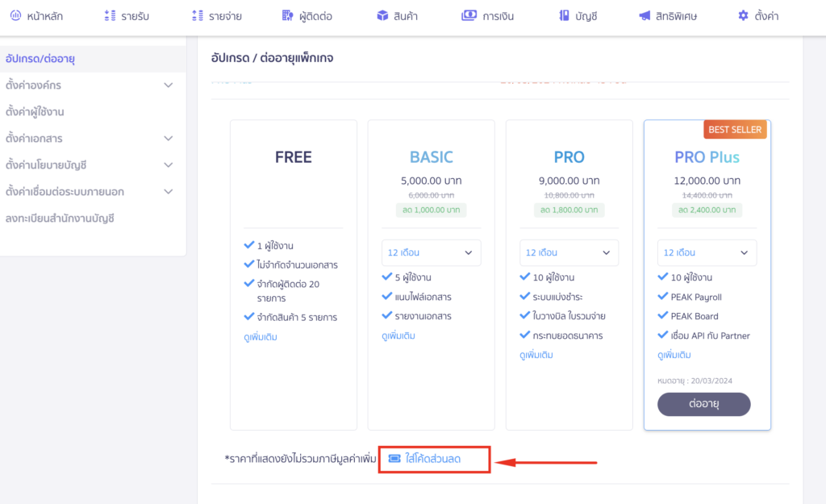Expand the ตั้งค่าองค์กร sidebar section
The height and width of the screenshot is (504, 826).
click(168, 85)
